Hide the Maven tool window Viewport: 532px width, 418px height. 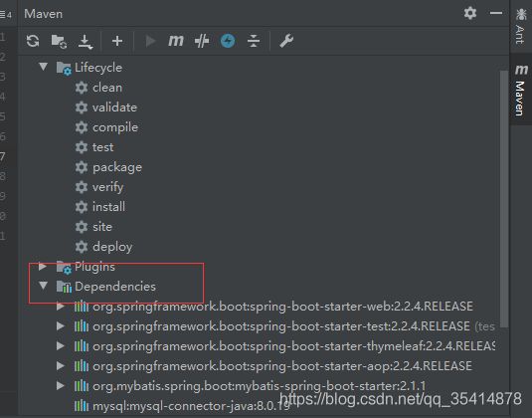click(496, 13)
